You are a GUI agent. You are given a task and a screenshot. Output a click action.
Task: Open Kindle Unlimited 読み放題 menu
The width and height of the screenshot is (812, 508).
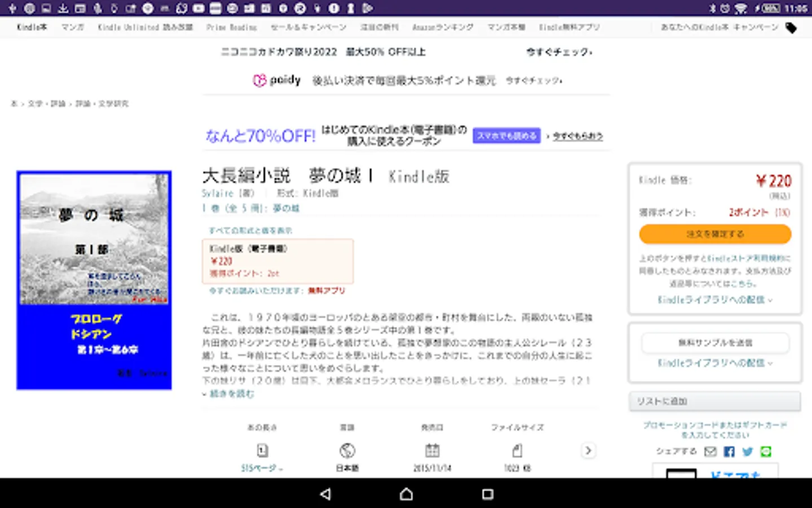pyautogui.click(x=145, y=27)
